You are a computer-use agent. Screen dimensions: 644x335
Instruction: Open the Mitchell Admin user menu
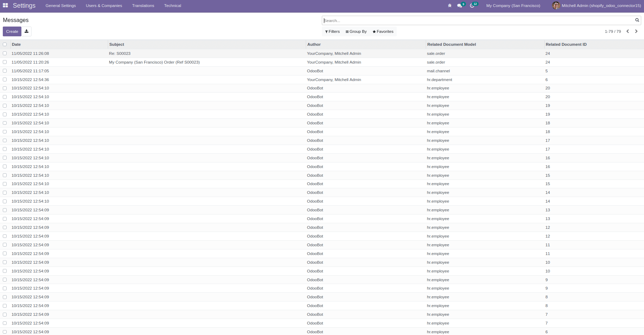(596, 6)
